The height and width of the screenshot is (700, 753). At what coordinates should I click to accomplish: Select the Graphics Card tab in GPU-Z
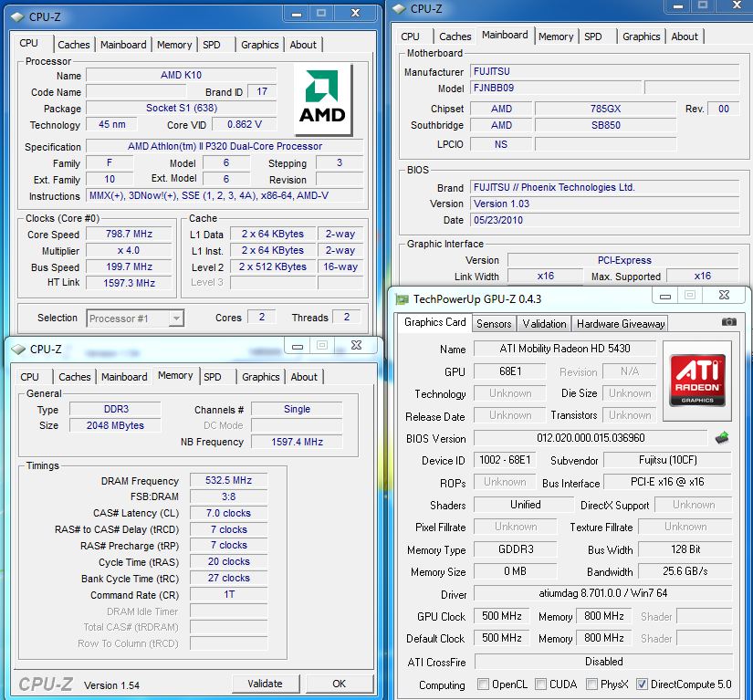(434, 322)
